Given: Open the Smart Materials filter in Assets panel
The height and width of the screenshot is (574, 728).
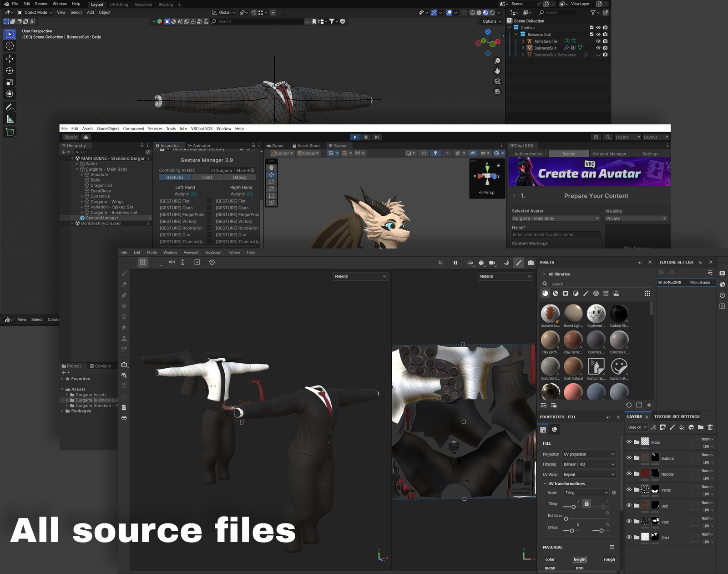Looking at the screenshot, I should click(x=556, y=293).
